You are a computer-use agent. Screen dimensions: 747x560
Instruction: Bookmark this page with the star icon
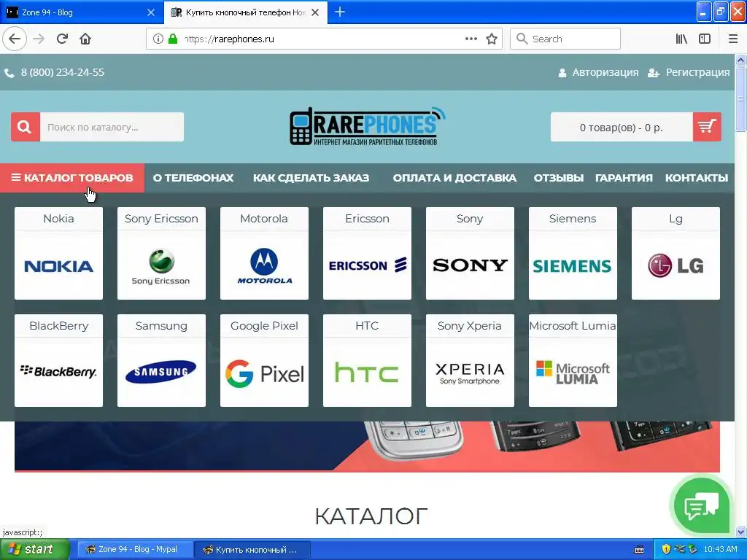(x=492, y=39)
